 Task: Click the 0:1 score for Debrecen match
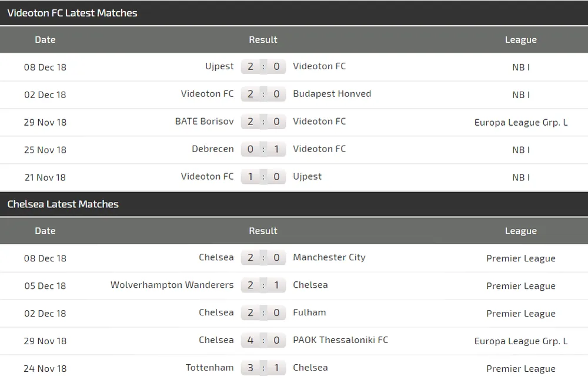coord(263,150)
